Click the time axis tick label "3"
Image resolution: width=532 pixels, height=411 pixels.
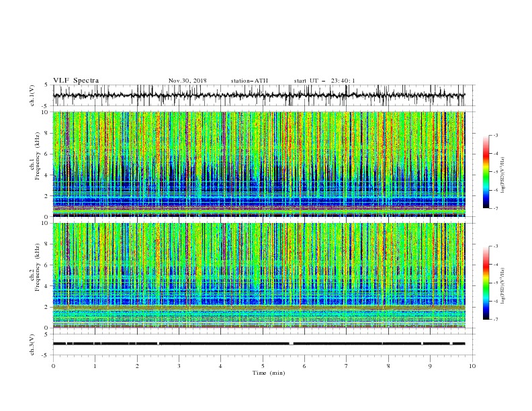click(179, 366)
